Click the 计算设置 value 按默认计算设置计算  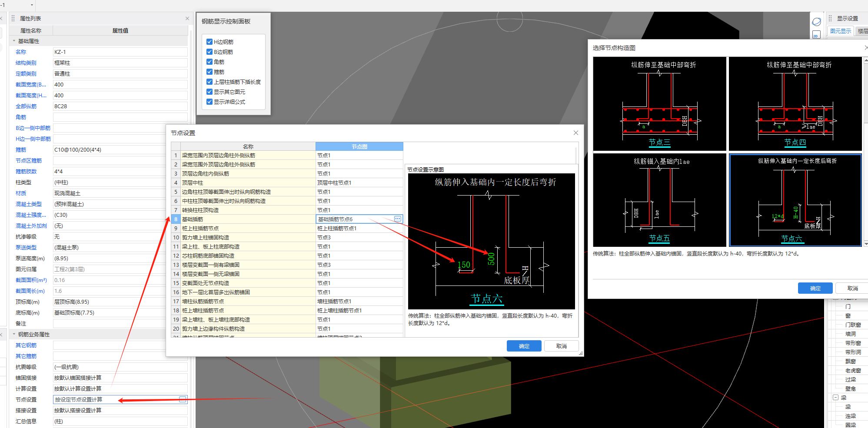click(x=120, y=388)
